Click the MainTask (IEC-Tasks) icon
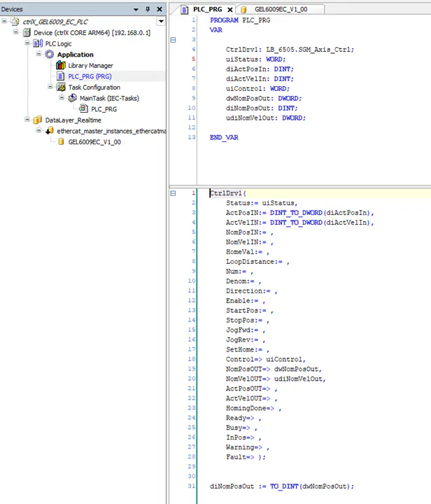Image resolution: width=431 pixels, height=504 pixels. point(72,99)
